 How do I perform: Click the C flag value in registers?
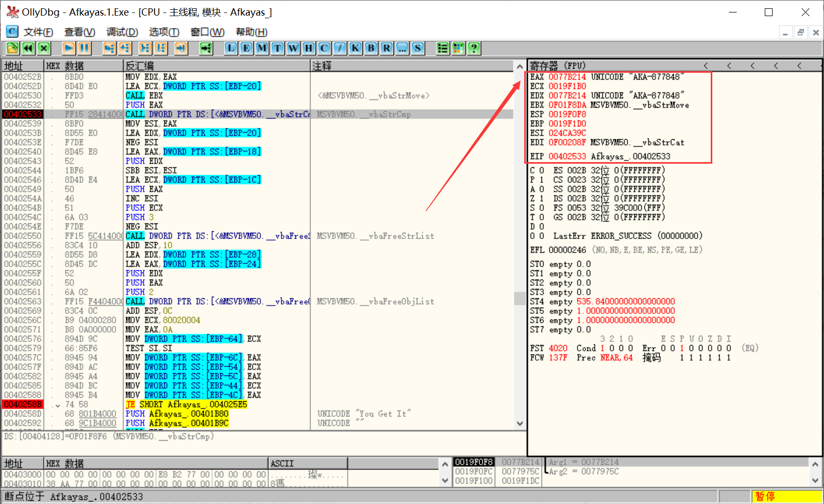point(541,170)
